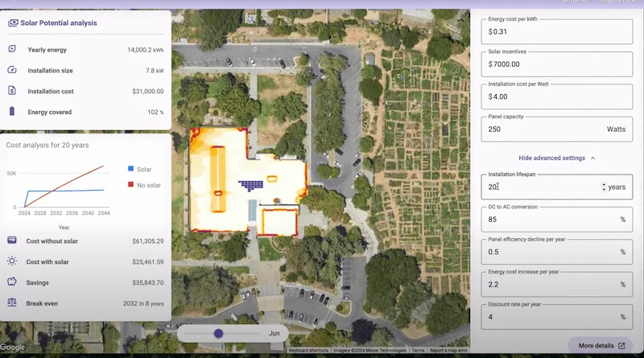Click the Savings piggy bank icon
This screenshot has height=358, width=644.
tap(12, 282)
